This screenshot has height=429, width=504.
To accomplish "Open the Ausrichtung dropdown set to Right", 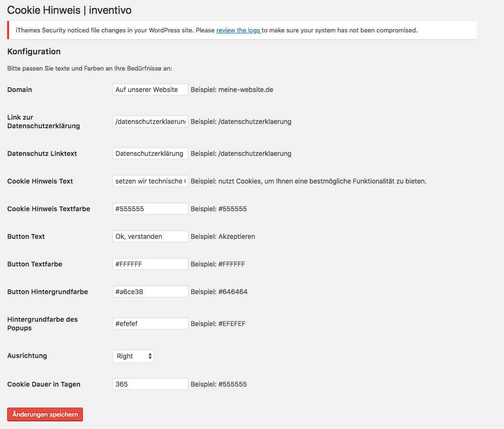I will [x=133, y=356].
